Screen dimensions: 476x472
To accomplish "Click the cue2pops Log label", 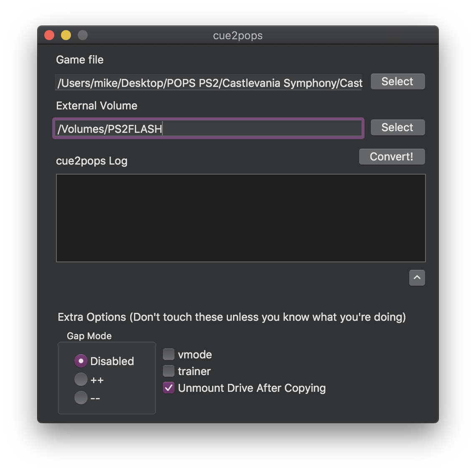I will (x=92, y=161).
